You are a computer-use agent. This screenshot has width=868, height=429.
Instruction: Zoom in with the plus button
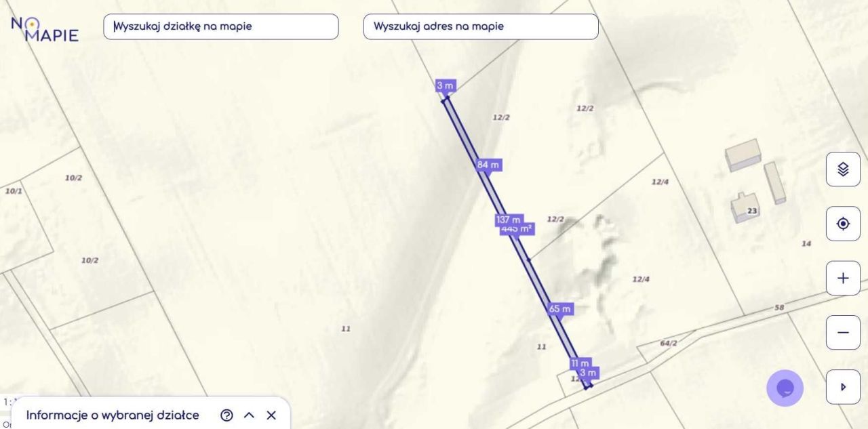(843, 278)
